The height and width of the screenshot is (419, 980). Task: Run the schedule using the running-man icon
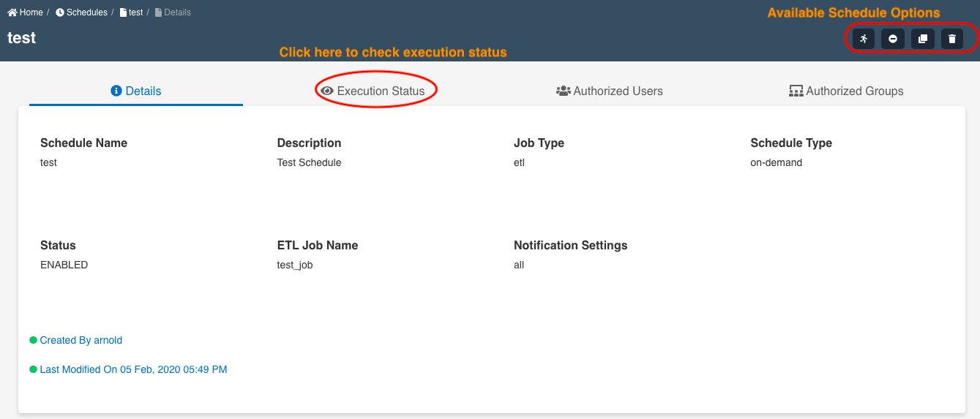[864, 39]
